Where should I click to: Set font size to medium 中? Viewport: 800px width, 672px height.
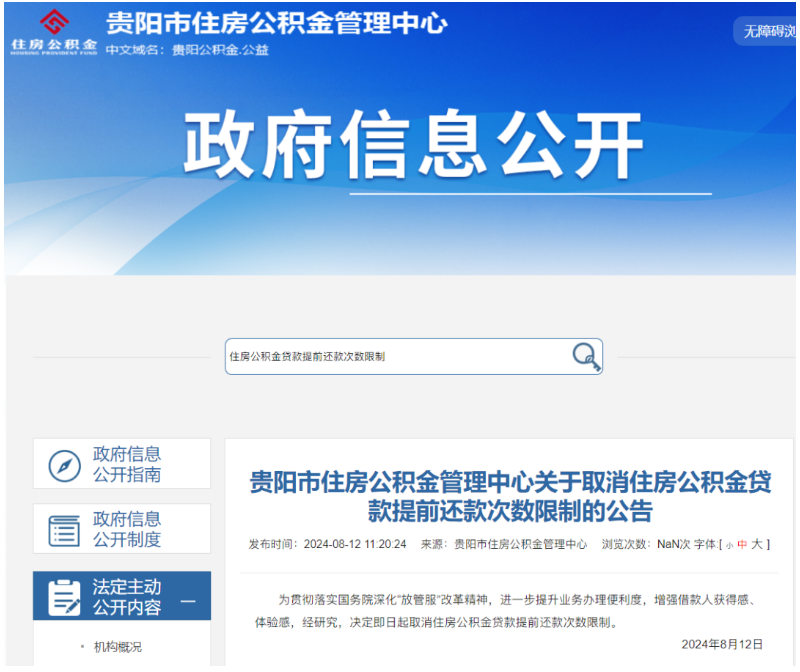(742, 544)
